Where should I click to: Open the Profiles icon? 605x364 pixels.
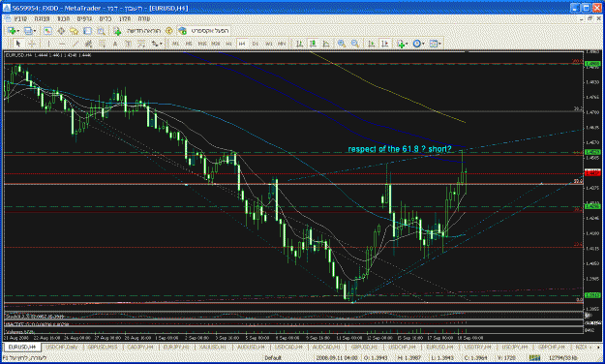[x=28, y=31]
